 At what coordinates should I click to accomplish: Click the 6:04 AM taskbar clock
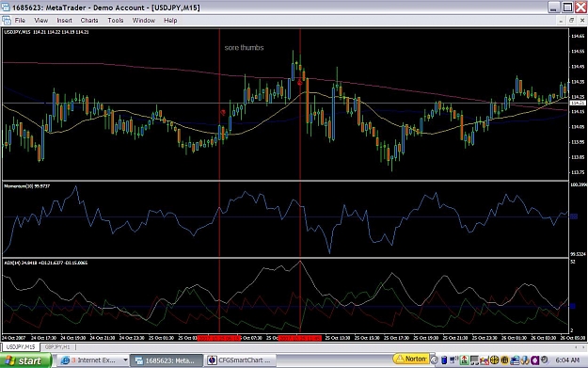567,360
